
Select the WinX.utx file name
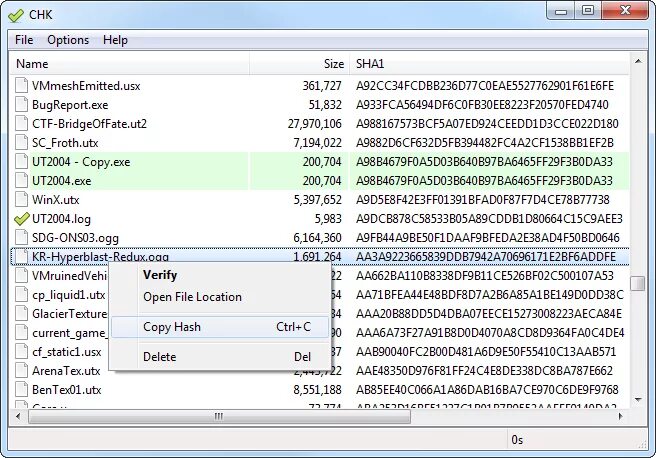[x=56, y=200]
